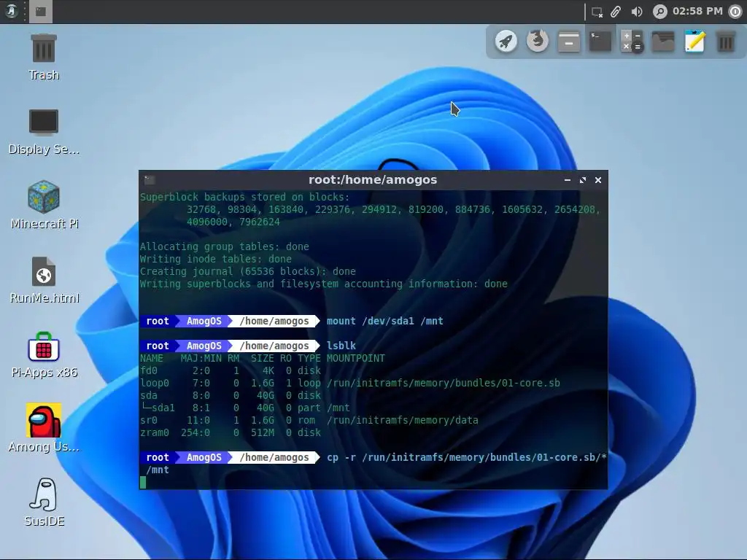The width and height of the screenshot is (747, 560).
Task: Click the display tray icon
Action: pos(597,12)
